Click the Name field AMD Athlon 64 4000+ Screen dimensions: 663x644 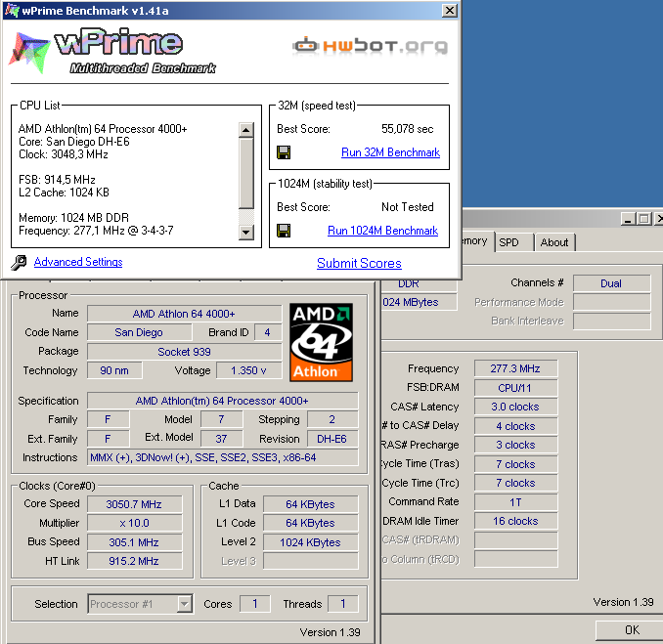tap(184, 314)
